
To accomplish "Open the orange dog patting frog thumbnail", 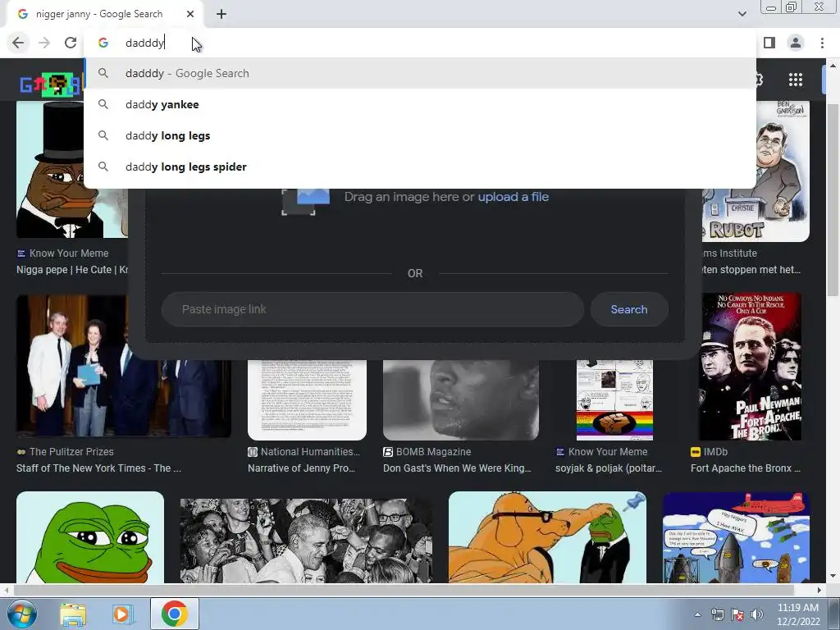I will 547,537.
